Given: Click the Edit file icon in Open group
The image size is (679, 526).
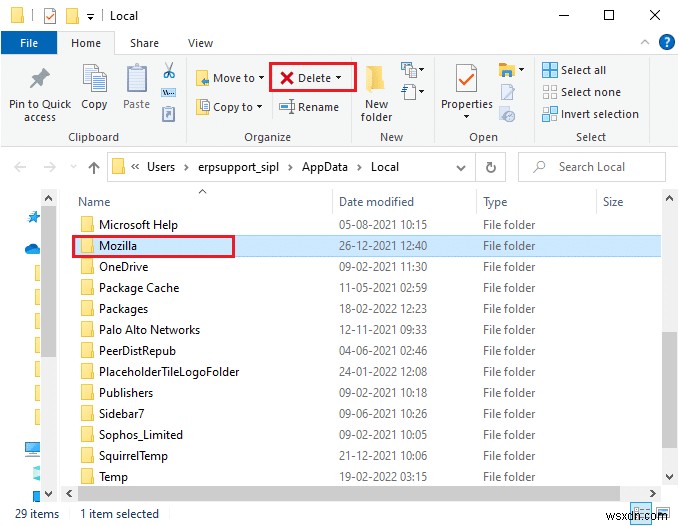Looking at the screenshot, I should 507,92.
